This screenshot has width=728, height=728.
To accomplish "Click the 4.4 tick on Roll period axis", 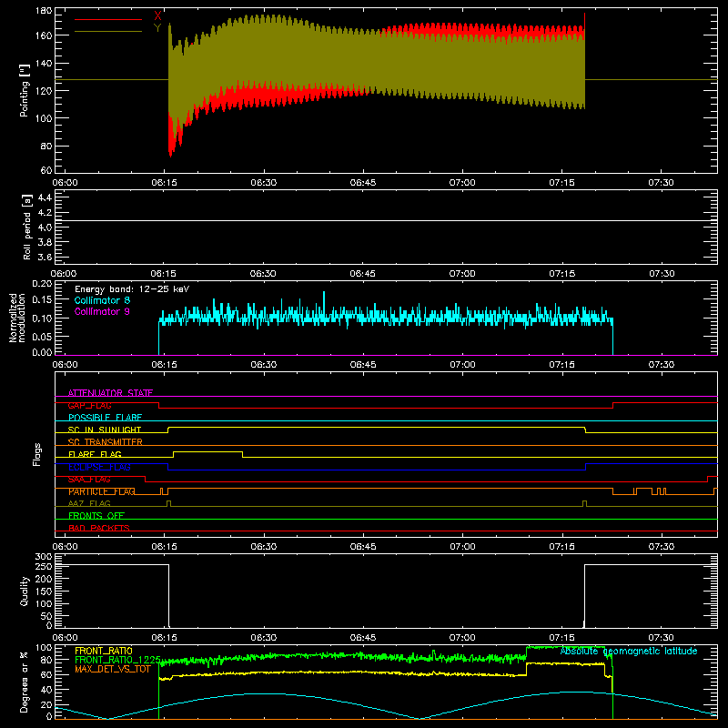I will (45, 197).
